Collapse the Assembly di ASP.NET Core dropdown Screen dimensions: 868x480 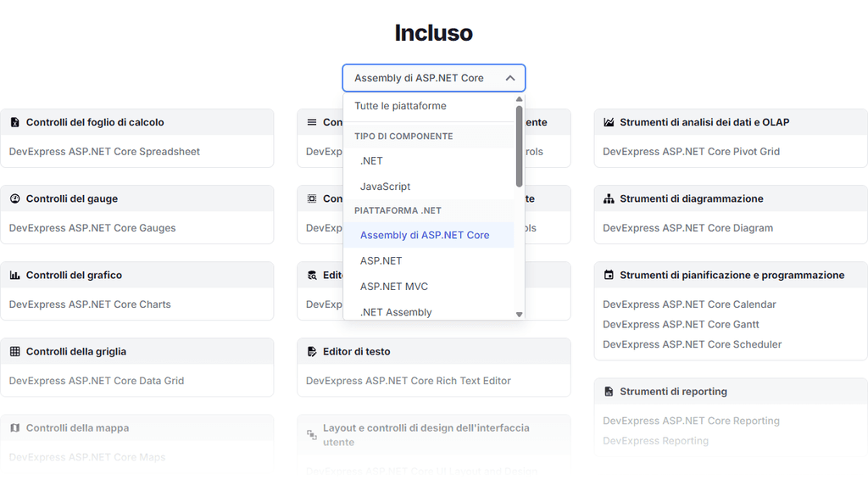tap(433, 78)
